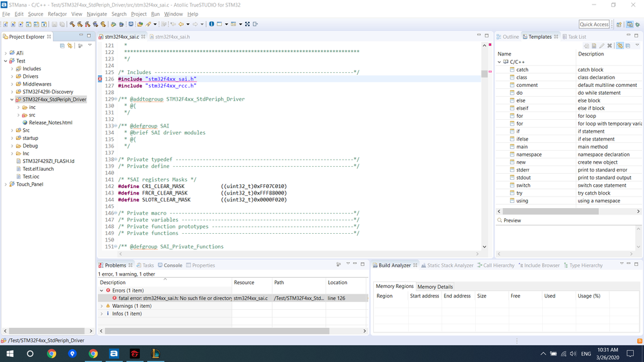Open Static Stack Analyzer tab
The height and width of the screenshot is (362, 644).
(x=447, y=265)
